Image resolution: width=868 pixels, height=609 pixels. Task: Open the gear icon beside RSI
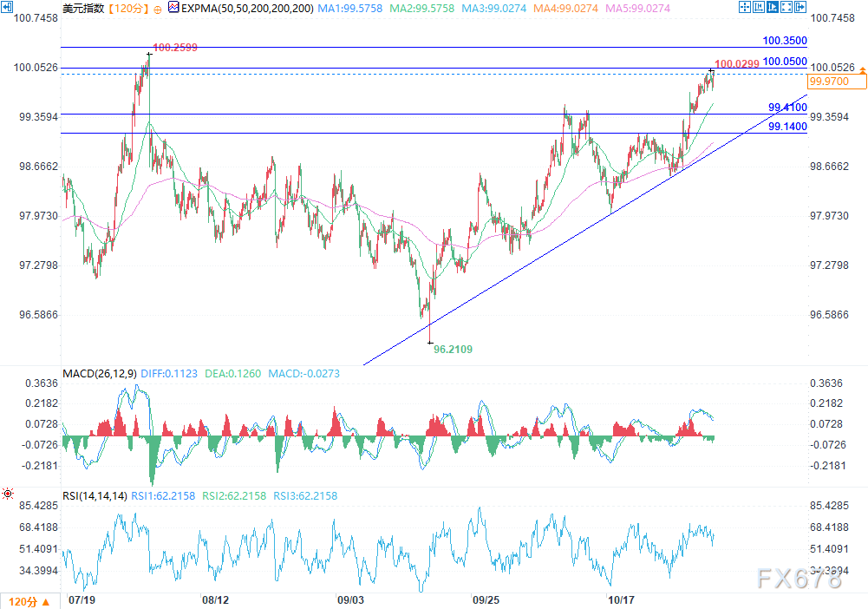point(9,494)
